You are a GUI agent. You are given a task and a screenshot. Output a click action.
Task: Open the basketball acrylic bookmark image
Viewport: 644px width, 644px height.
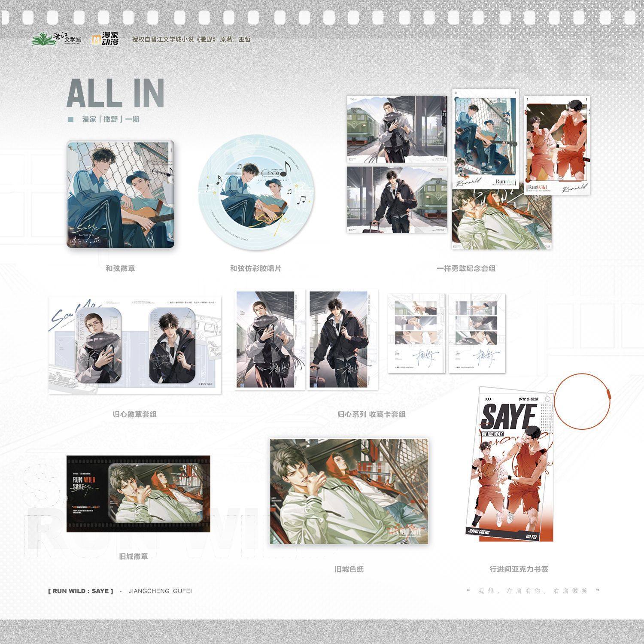(x=509, y=464)
